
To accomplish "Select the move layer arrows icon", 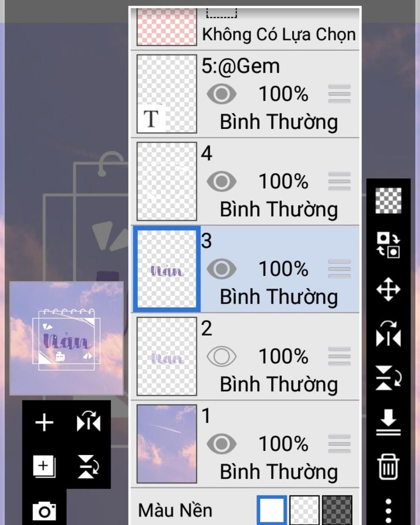I will (x=388, y=290).
